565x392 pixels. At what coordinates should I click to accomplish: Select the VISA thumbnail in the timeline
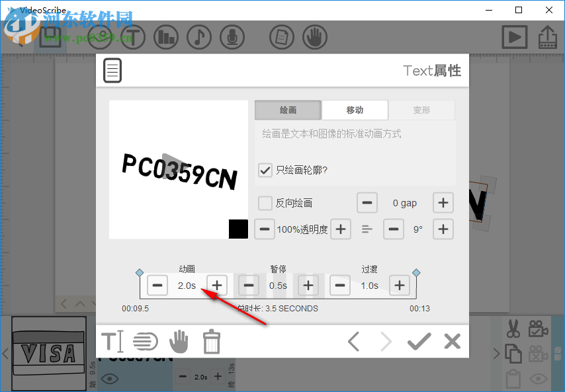[48, 352]
